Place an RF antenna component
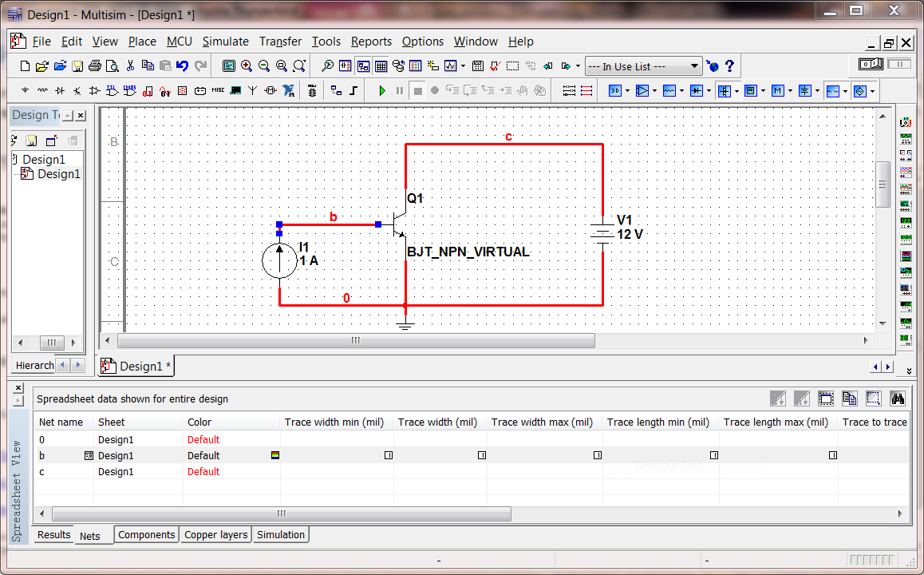 coord(253,91)
